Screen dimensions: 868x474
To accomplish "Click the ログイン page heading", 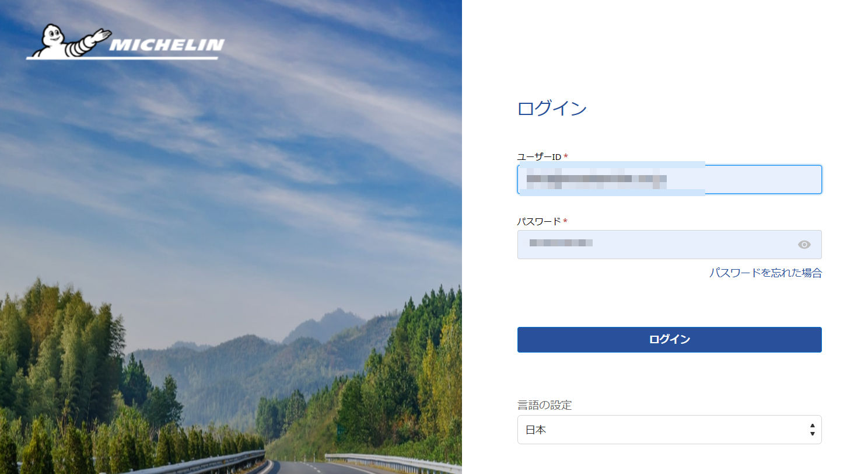I will [552, 109].
